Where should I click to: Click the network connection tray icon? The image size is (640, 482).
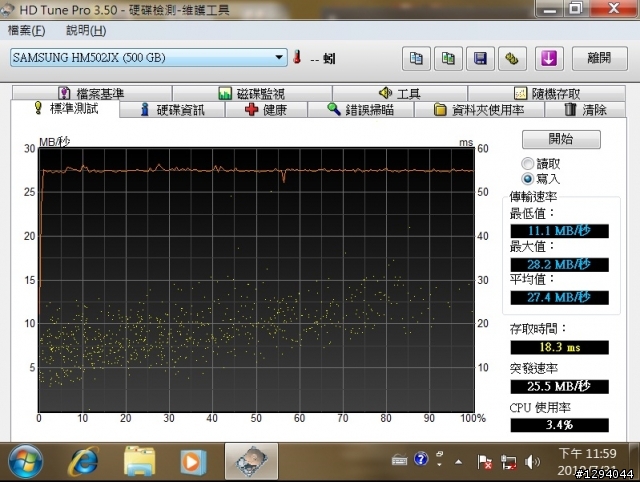click(509, 462)
